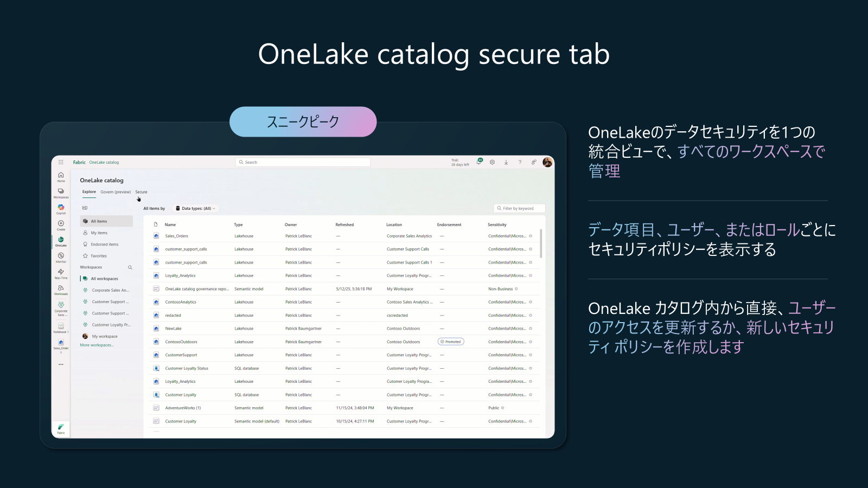The height and width of the screenshot is (488, 868).
Task: Open CustomerSupport lakehouse item
Action: [181, 355]
